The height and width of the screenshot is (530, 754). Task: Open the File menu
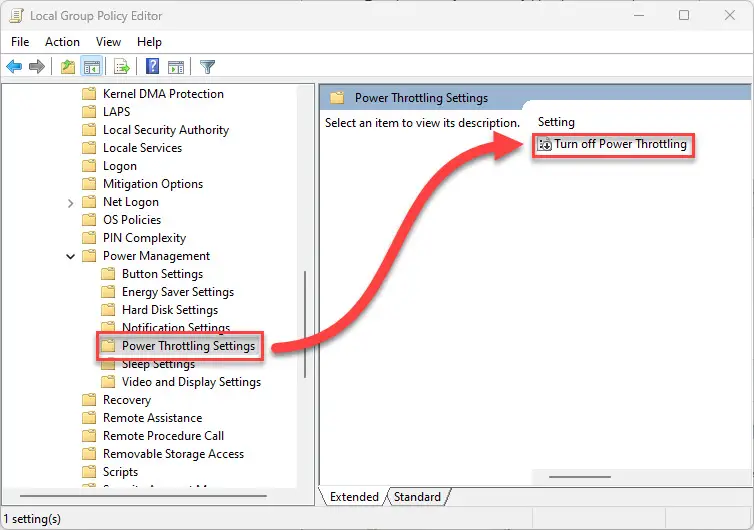tap(20, 42)
